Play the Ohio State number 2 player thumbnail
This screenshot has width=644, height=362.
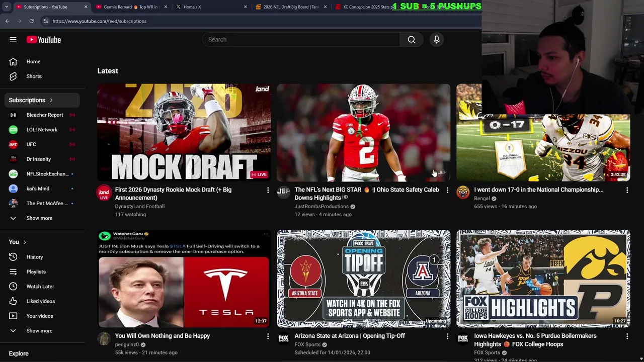click(x=363, y=133)
